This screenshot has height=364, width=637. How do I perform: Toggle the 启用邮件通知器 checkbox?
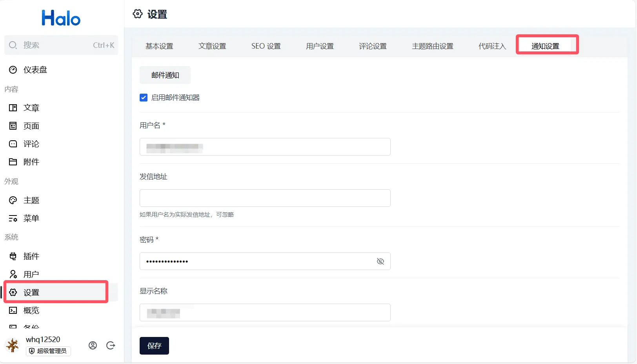(x=144, y=98)
